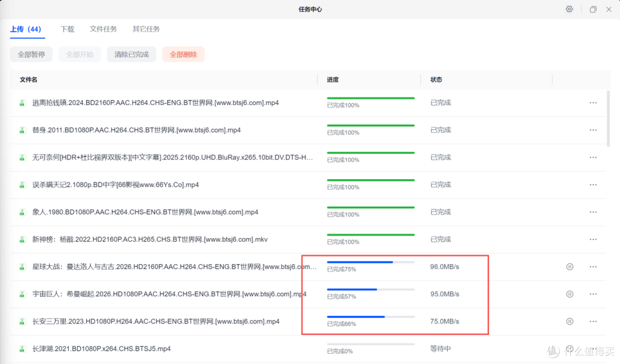
Task: Click the 已完成0% label of 长津湖
Action: (340, 351)
